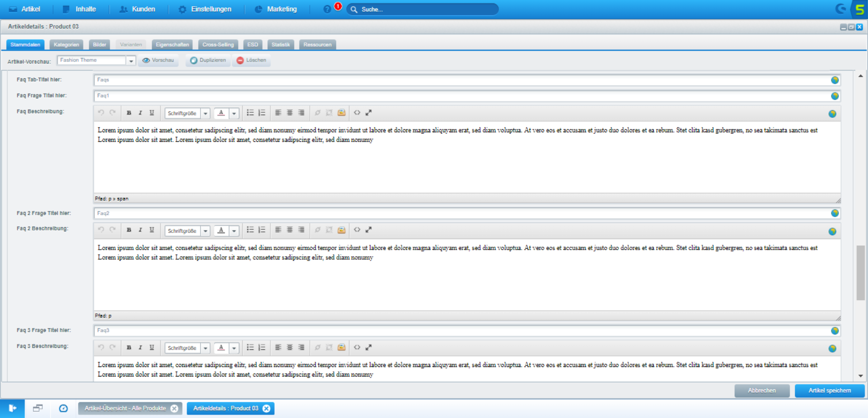Open translation globe for Faq Beschreibung editor
This screenshot has height=418, width=868.
coord(832,114)
